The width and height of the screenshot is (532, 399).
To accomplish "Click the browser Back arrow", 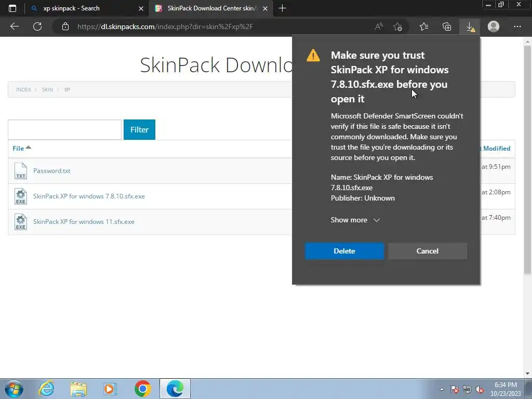I will click(14, 26).
